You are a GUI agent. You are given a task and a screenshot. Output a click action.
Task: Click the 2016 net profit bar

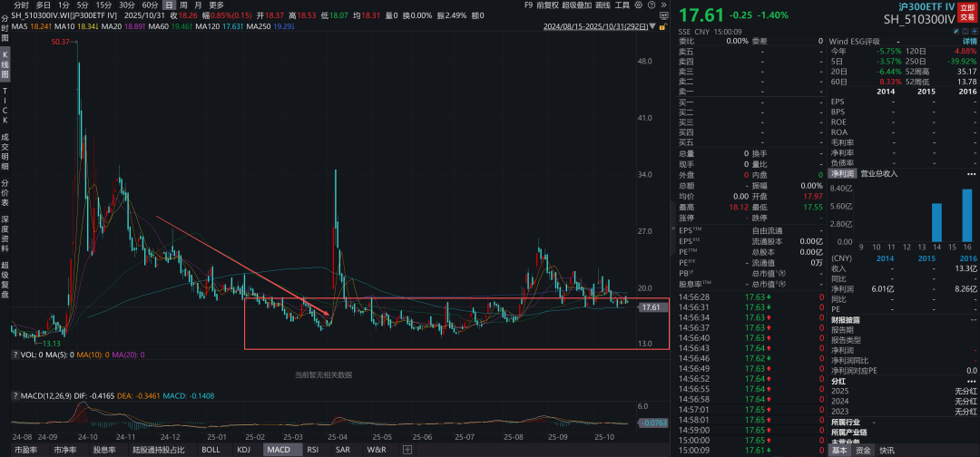(967, 216)
